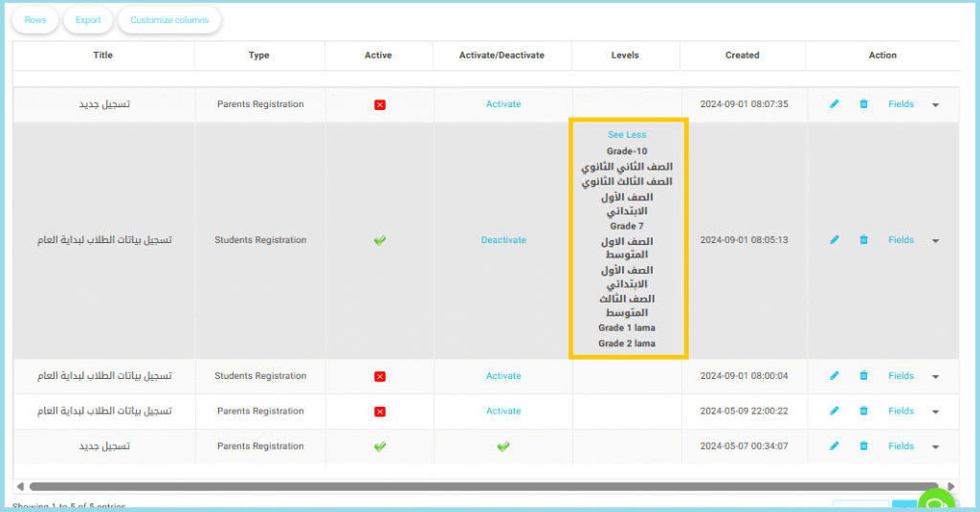Click the edit pencil icon for the 08:00:04 row
980x512 pixels.
834,376
